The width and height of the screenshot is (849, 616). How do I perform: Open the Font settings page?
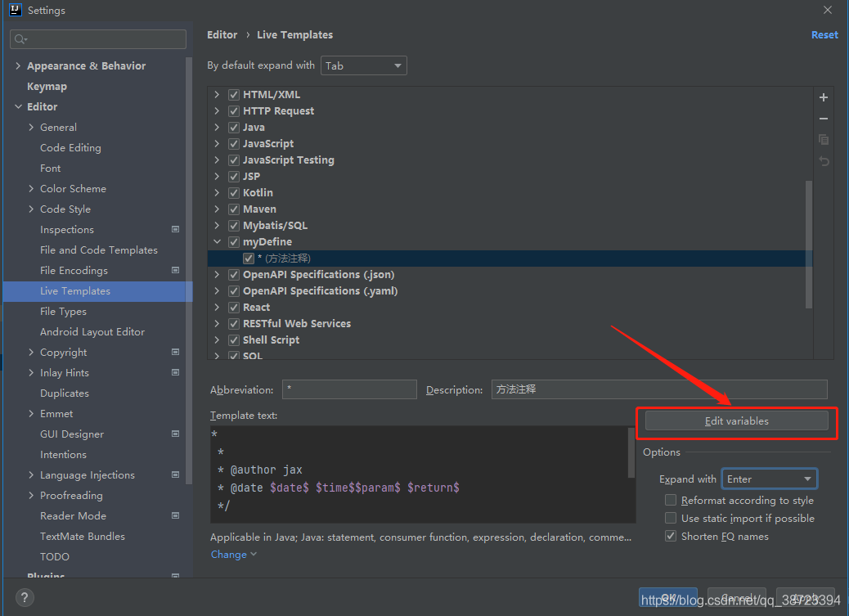[51, 169]
